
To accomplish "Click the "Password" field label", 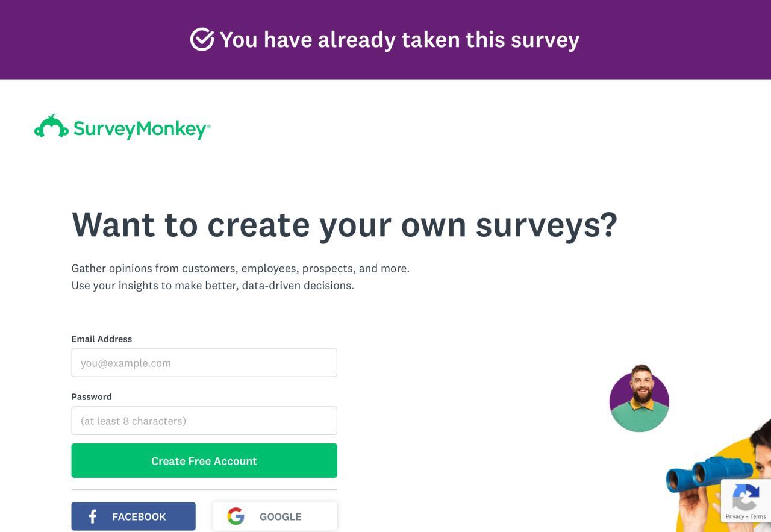I will point(92,396).
